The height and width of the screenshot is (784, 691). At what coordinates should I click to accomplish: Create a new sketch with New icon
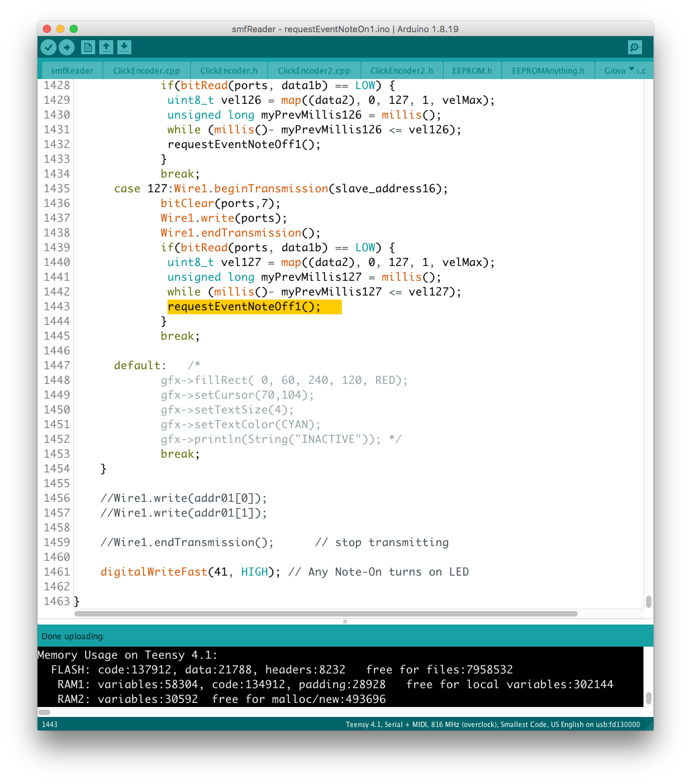[88, 47]
